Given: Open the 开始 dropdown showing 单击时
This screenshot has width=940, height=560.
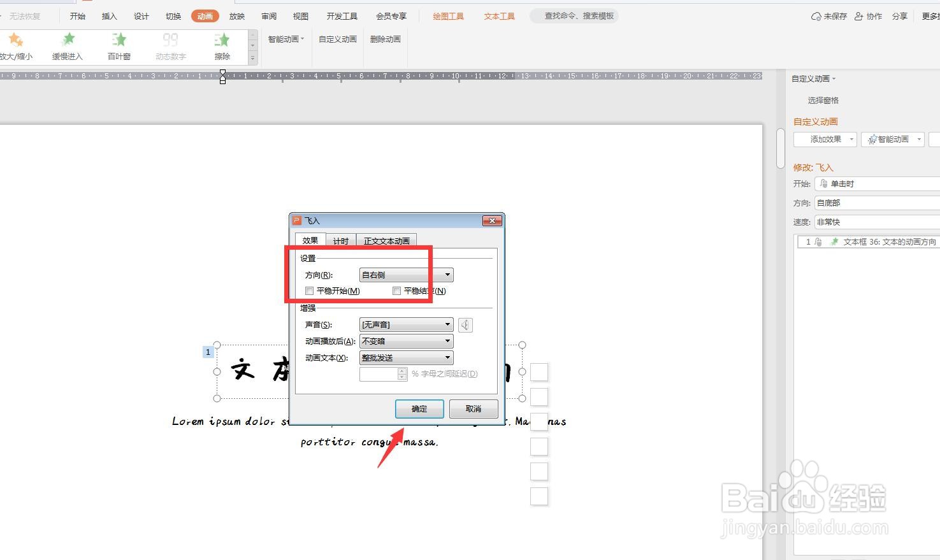Looking at the screenshot, I should (877, 183).
